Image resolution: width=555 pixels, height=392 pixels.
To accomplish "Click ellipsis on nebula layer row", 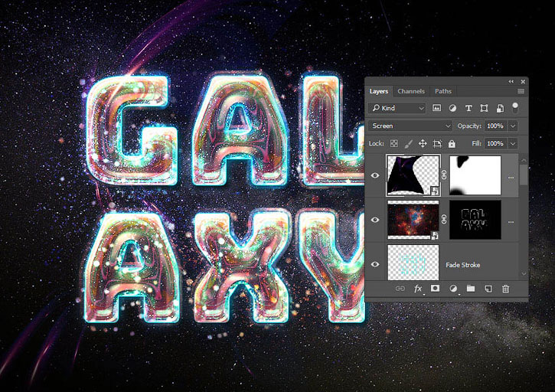I will point(511,222).
